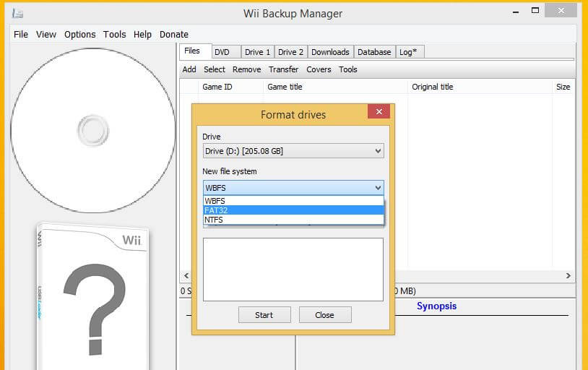Viewport: 588px width, 370px height.
Task: Click the Start button
Action: tap(264, 315)
